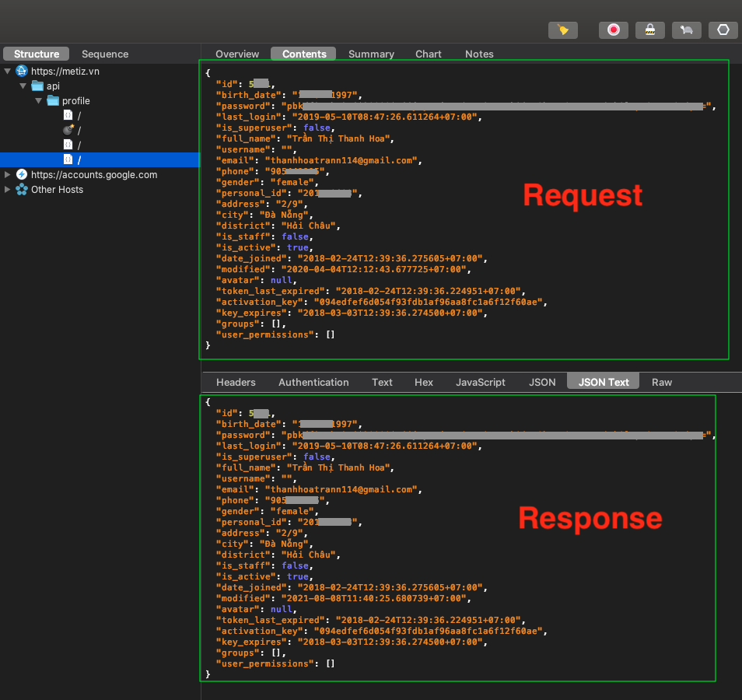This screenshot has width=742, height=700.
Task: Switch the body view to Hex
Action: coord(424,382)
